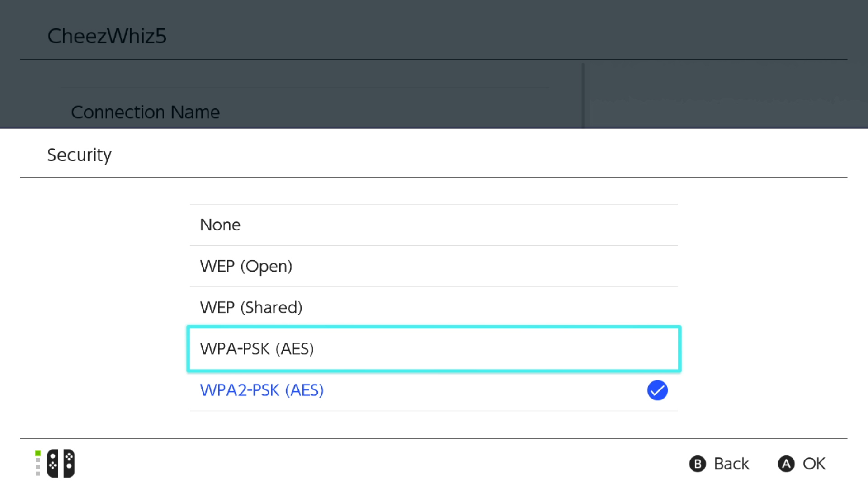Click the A button icon
This screenshot has width=868, height=488.
(x=786, y=464)
